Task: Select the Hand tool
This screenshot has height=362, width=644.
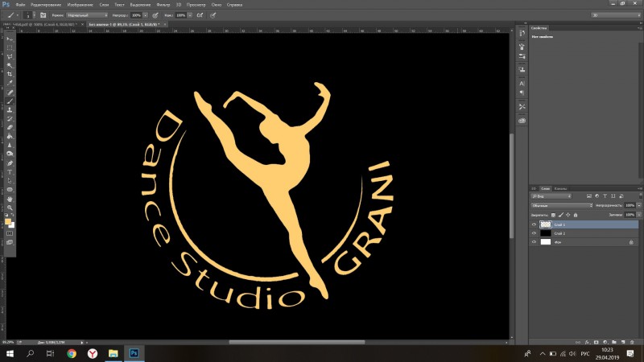Action: tap(10, 199)
